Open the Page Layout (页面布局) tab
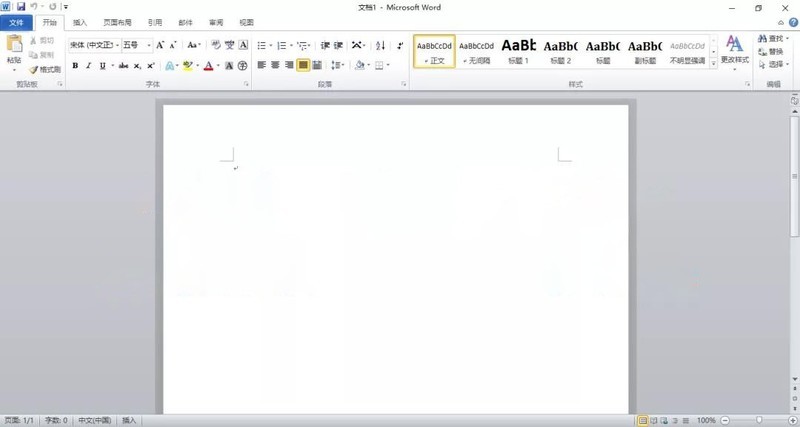The width and height of the screenshot is (800, 427). [116, 22]
